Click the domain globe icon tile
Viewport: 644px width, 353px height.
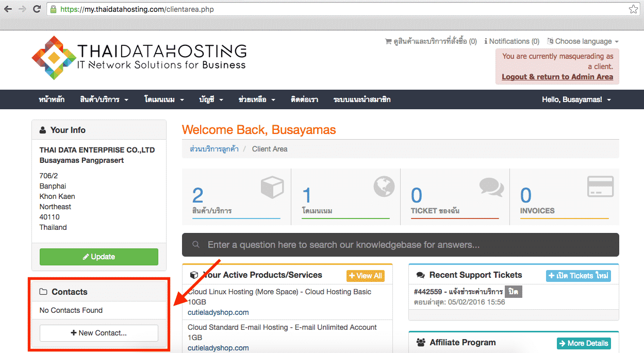(384, 187)
